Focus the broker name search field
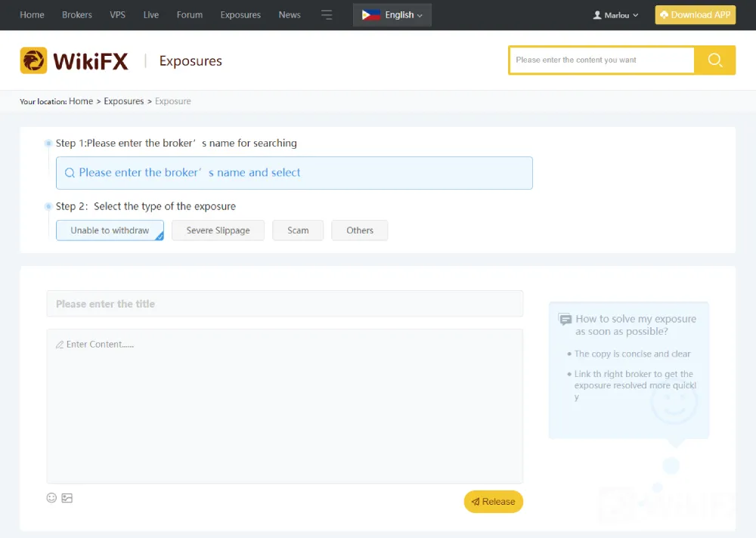The image size is (756, 538). [294, 173]
